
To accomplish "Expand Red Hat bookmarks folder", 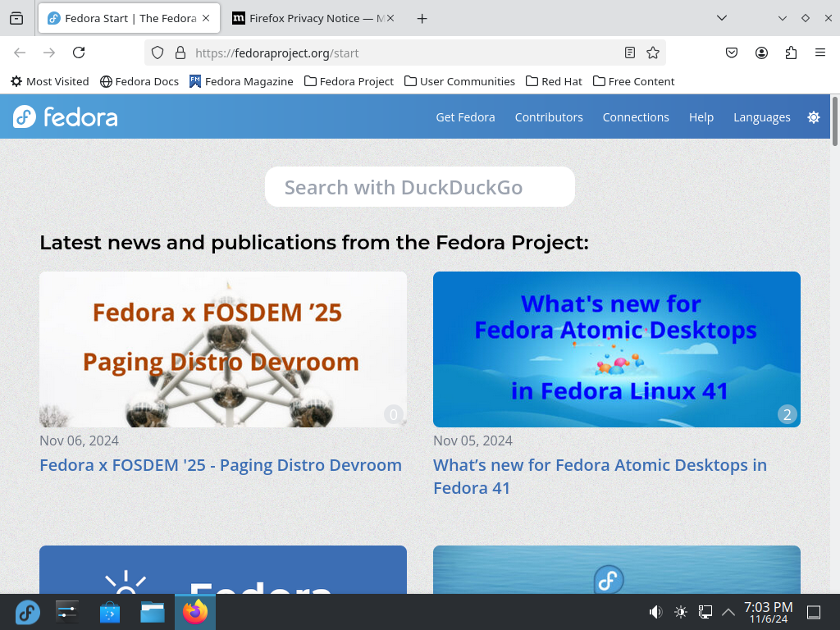I will (x=554, y=81).
